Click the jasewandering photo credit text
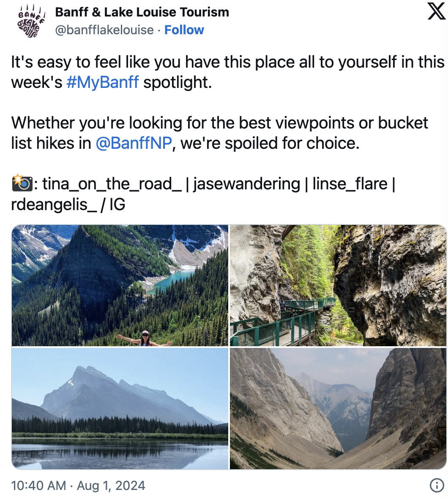 tap(247, 184)
